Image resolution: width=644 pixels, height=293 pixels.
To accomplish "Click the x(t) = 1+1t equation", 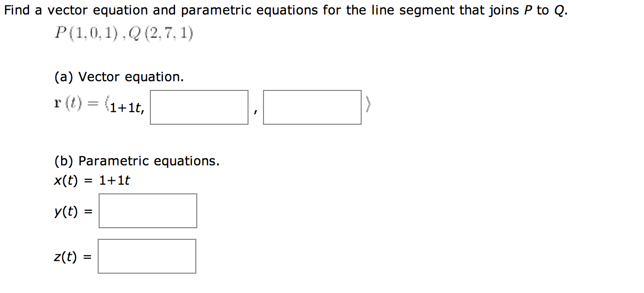I will click(x=92, y=180).
